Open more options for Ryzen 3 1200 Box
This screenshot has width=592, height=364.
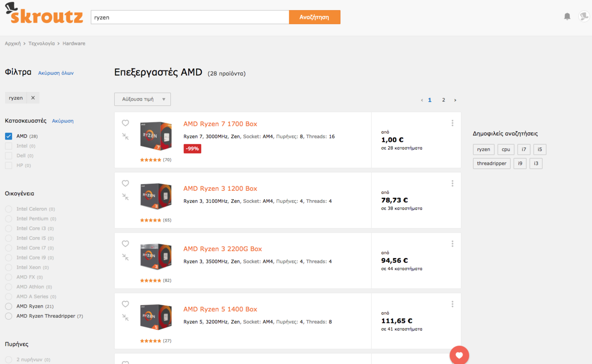[452, 183]
